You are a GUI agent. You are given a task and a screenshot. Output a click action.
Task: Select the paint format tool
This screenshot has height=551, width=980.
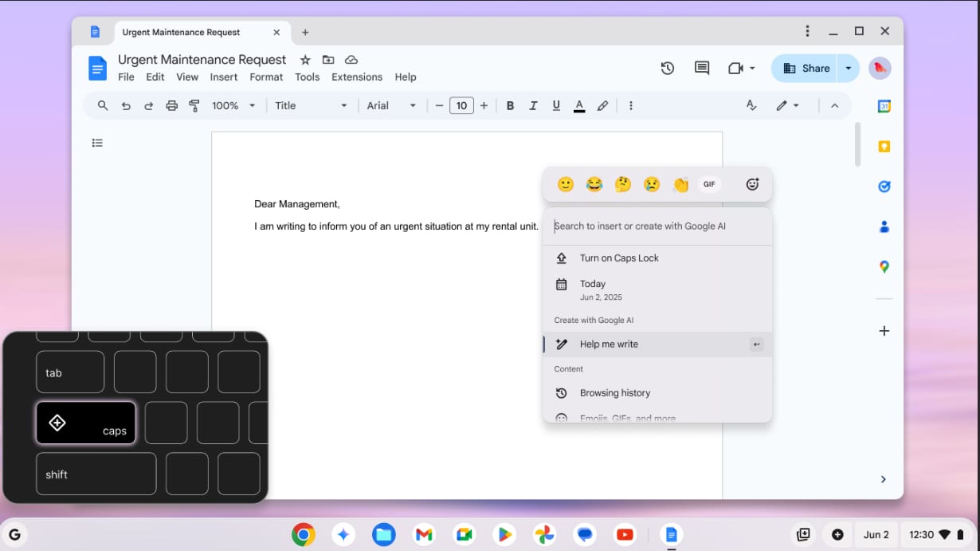[194, 106]
